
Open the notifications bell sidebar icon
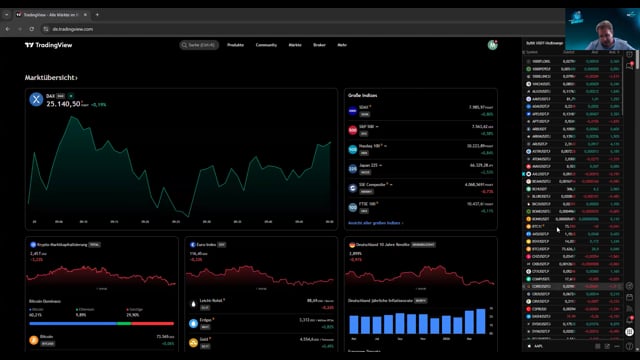(x=630, y=320)
